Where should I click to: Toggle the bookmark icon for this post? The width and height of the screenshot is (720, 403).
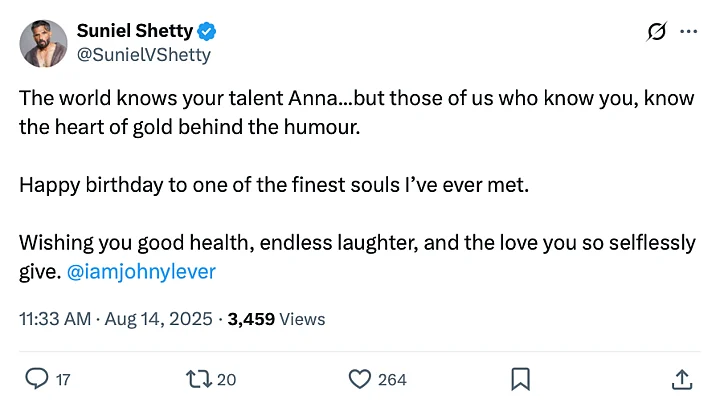520,379
